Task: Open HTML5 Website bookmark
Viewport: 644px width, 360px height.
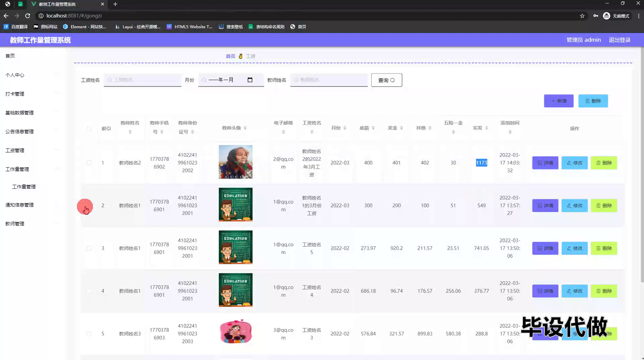Action: coord(190,27)
